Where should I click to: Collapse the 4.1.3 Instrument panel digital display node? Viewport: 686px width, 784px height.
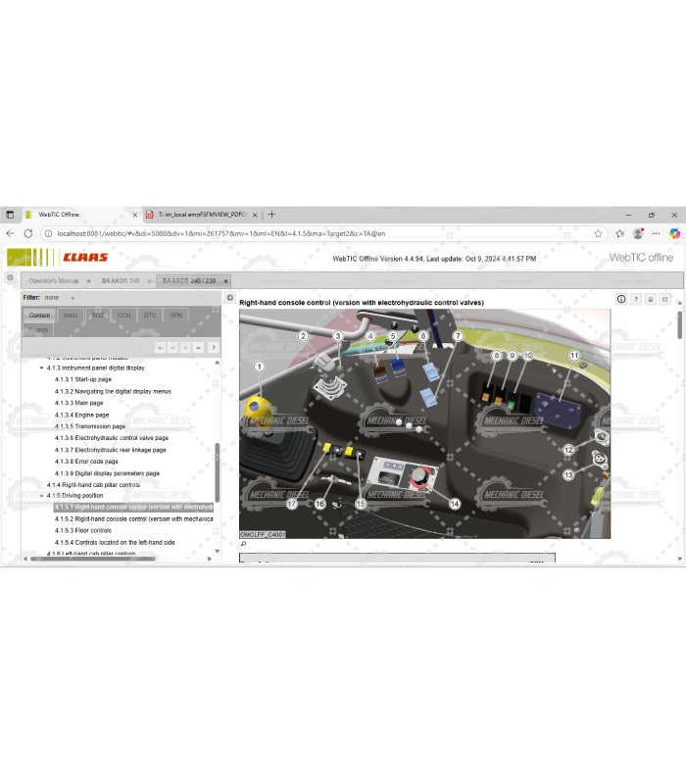click(42, 367)
